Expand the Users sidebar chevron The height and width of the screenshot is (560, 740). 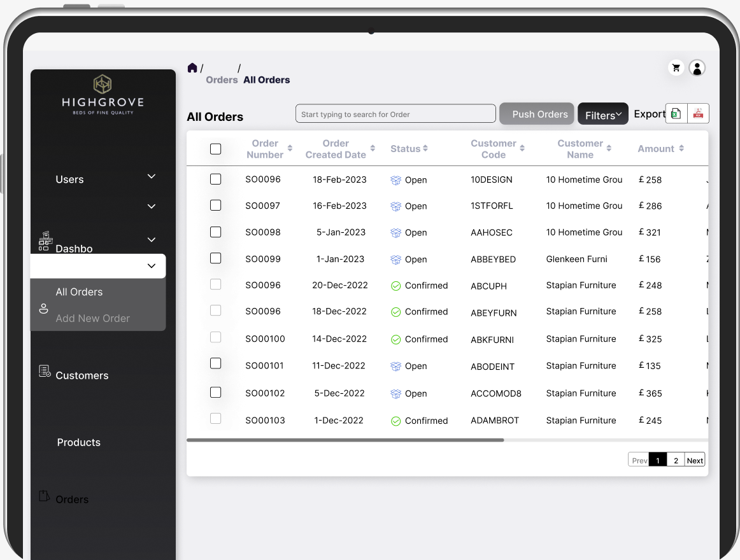pyautogui.click(x=152, y=176)
